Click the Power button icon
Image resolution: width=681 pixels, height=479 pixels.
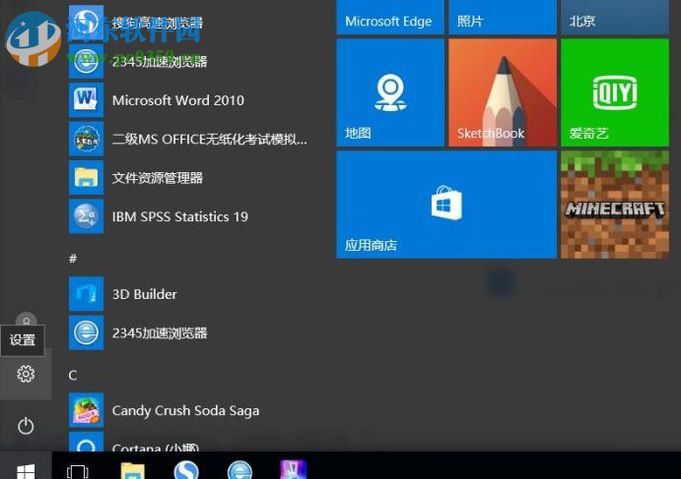pos(26,426)
